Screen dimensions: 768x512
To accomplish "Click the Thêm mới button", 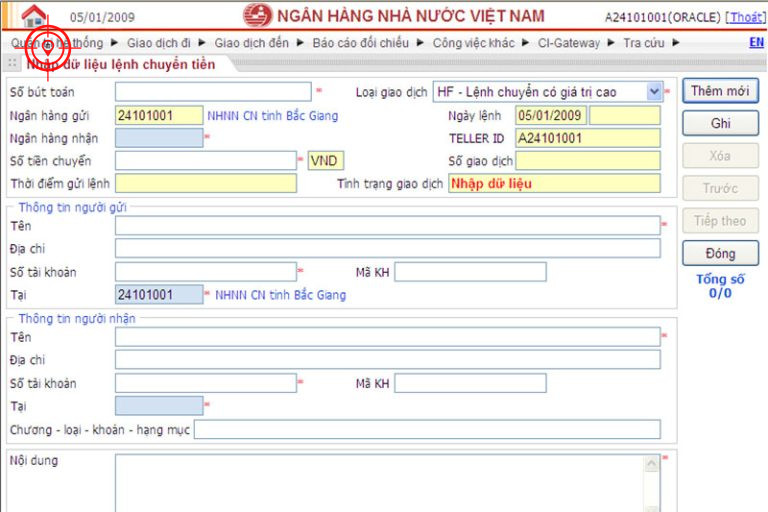I will [720, 91].
